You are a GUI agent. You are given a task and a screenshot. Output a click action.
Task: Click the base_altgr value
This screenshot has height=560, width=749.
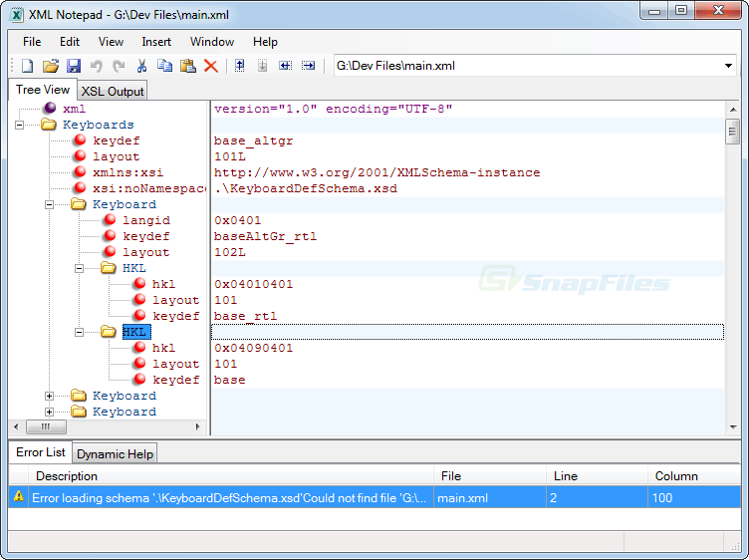(x=253, y=140)
